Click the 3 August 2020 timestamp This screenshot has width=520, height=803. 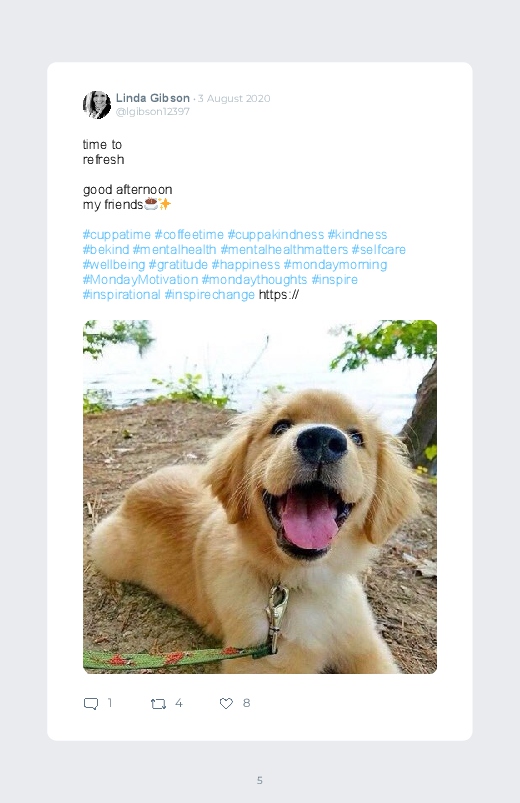(234, 98)
